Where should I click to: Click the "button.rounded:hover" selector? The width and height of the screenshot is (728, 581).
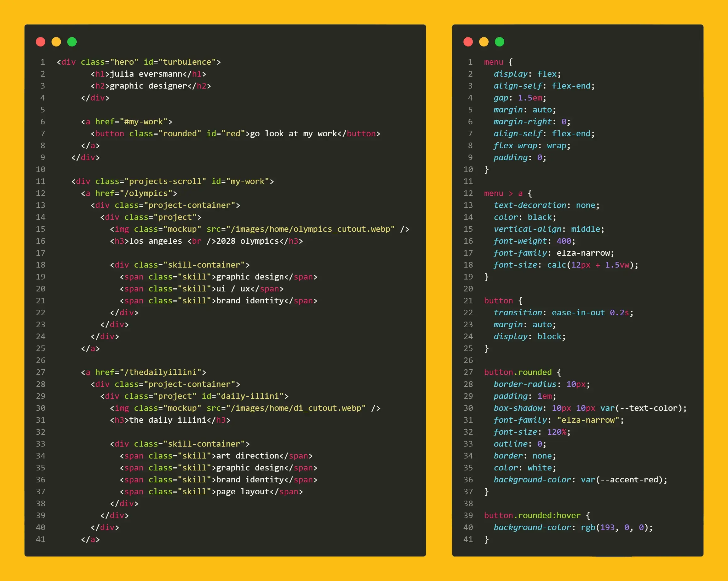[x=532, y=515]
